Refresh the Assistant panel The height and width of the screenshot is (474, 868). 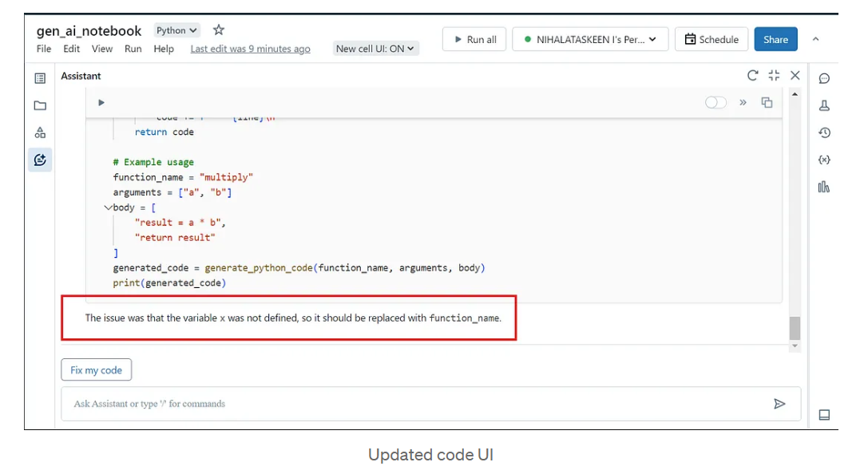751,76
